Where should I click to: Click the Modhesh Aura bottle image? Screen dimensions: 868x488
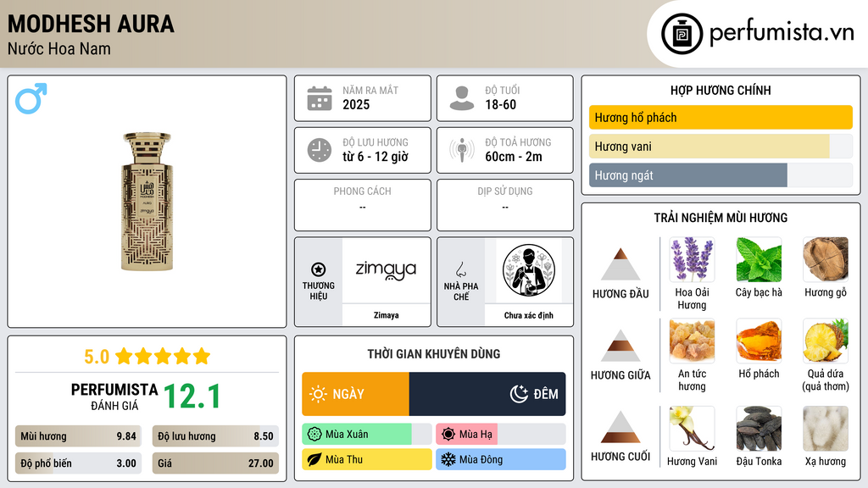pyautogui.click(x=147, y=202)
